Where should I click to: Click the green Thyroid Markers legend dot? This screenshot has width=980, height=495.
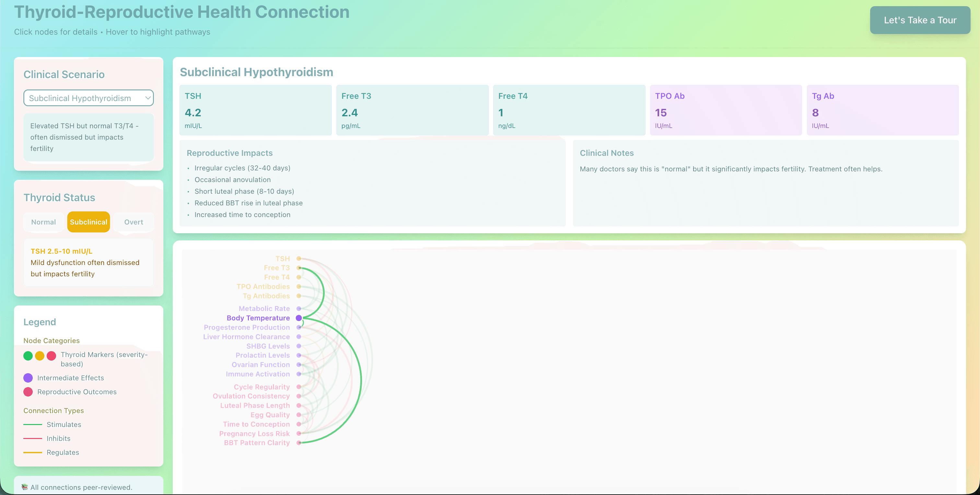(x=28, y=356)
